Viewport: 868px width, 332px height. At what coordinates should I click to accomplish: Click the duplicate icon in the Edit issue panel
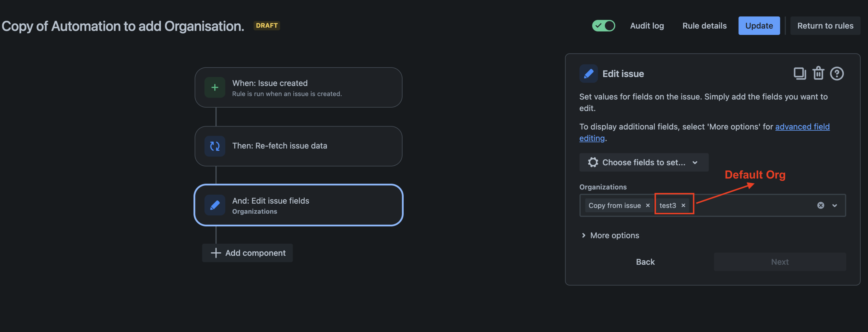(x=800, y=73)
